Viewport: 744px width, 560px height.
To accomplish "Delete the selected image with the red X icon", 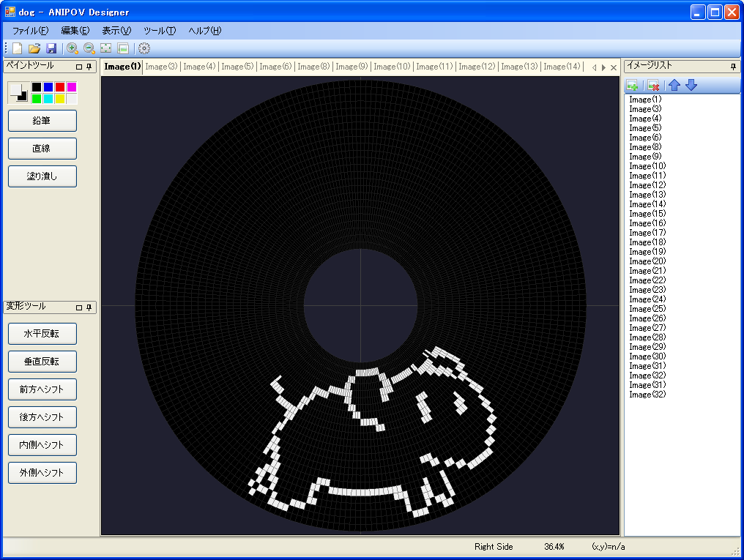I will (x=653, y=86).
